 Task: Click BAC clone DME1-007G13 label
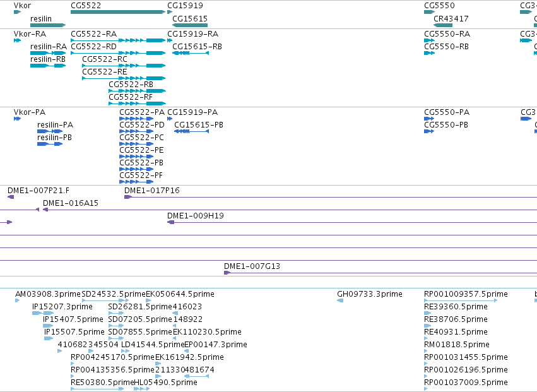tap(252, 266)
